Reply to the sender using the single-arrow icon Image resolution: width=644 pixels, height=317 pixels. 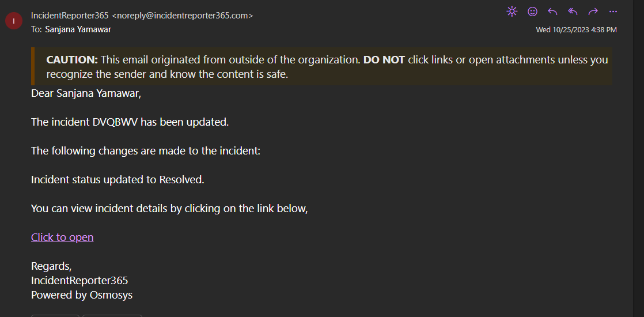pos(552,12)
